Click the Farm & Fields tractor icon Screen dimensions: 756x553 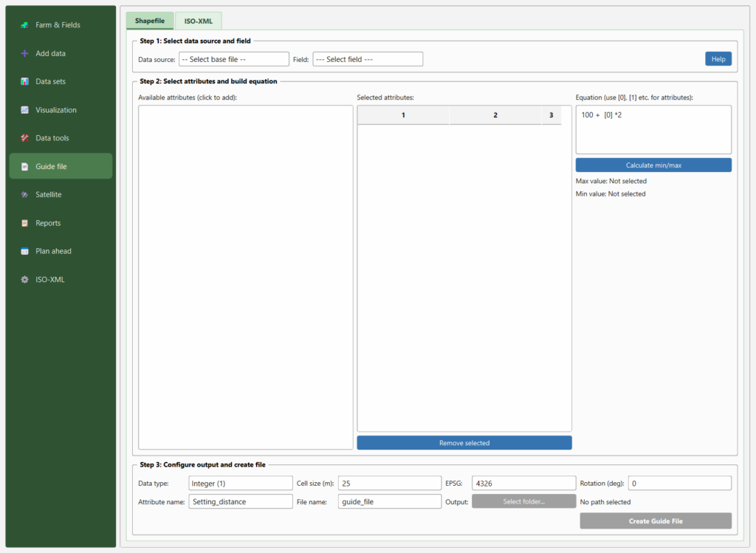coord(24,25)
